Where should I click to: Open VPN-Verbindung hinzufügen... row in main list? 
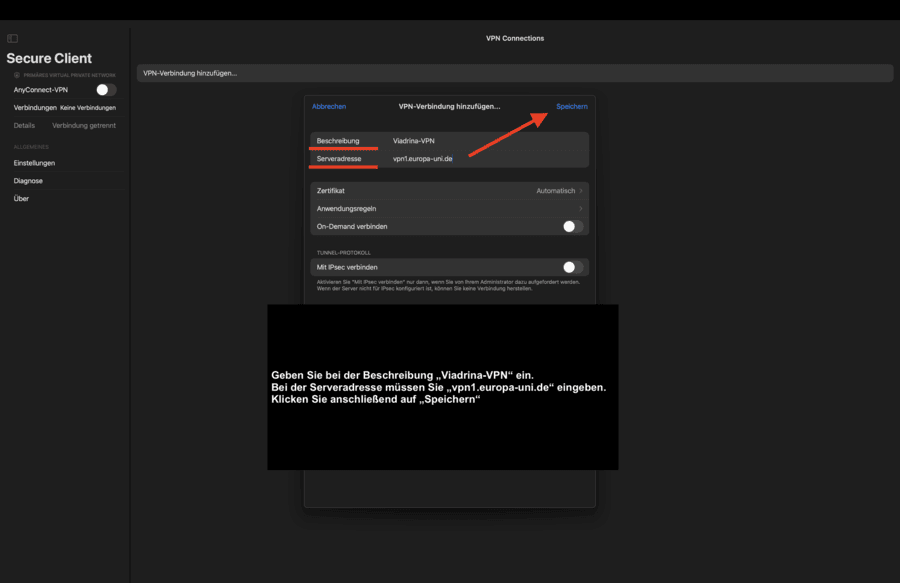point(515,73)
